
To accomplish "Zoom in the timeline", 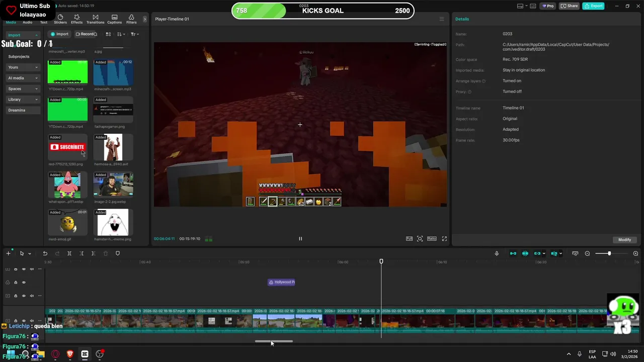I will pyautogui.click(x=635, y=253).
